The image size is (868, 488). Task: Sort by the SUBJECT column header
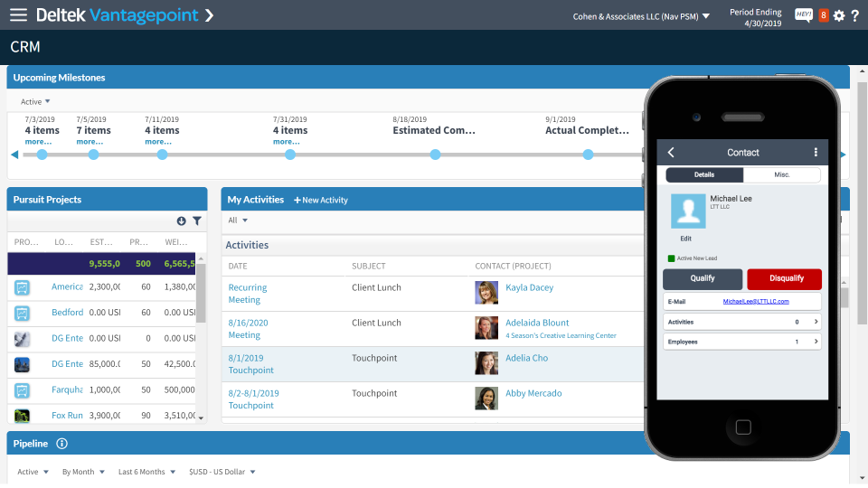pyautogui.click(x=369, y=266)
